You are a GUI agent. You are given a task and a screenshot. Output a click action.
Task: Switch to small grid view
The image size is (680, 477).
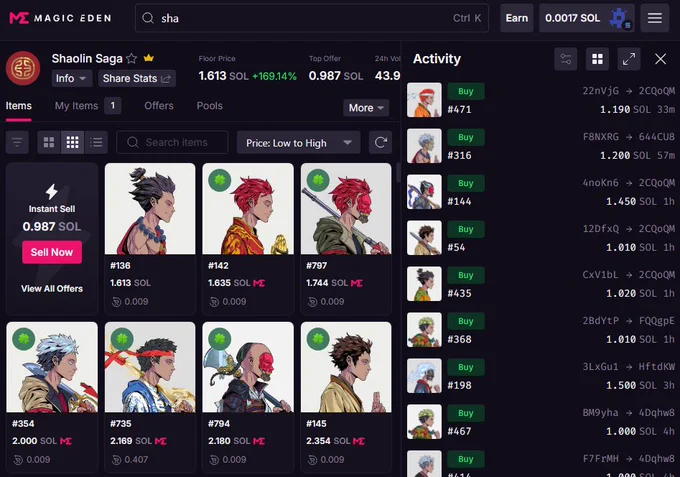(72, 142)
